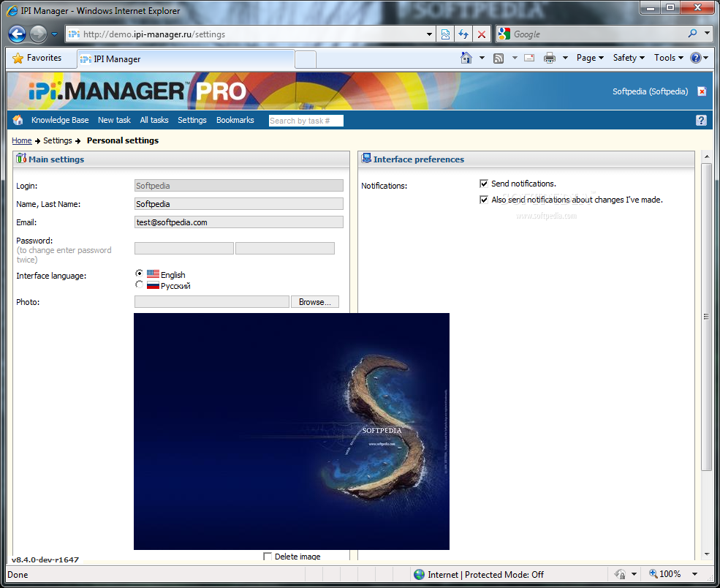The image size is (720, 588).
Task: Open the Page menu
Action: click(x=590, y=58)
